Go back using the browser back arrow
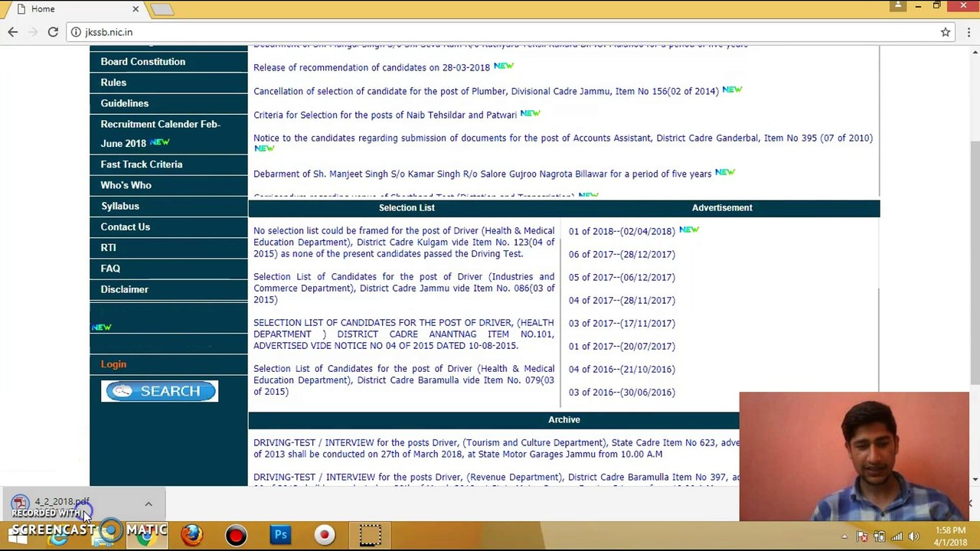This screenshot has height=551, width=980. pos(13,32)
